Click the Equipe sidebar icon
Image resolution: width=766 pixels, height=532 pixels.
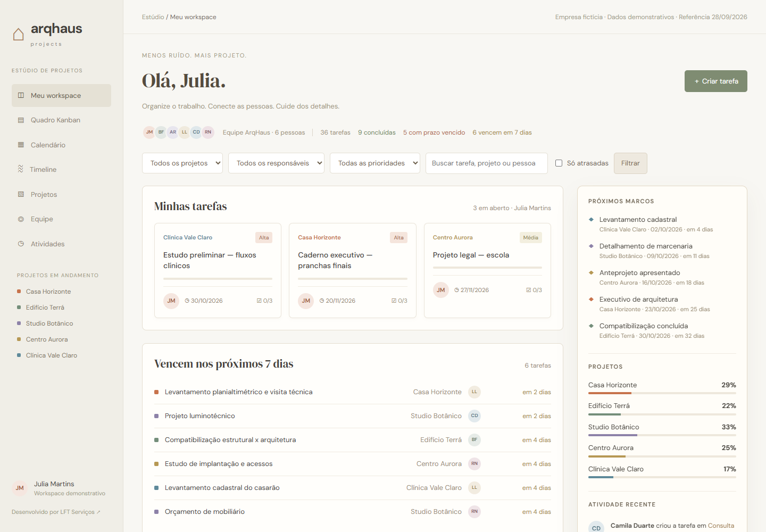tap(21, 219)
